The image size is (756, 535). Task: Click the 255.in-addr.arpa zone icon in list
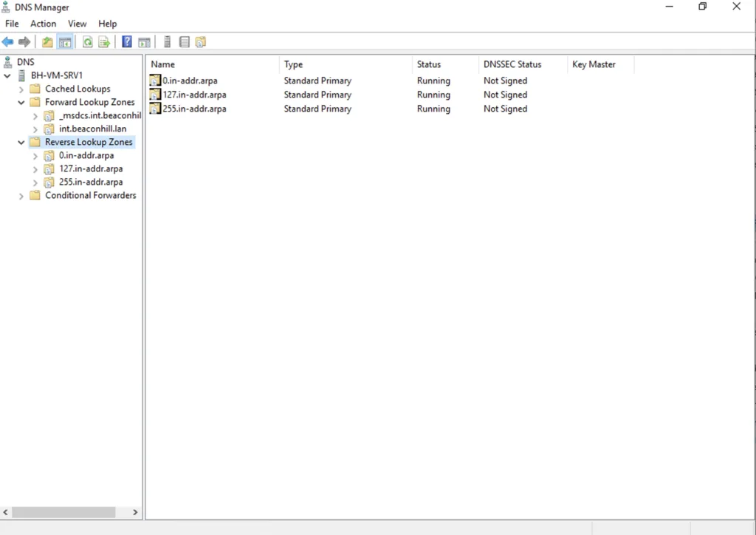tap(155, 109)
